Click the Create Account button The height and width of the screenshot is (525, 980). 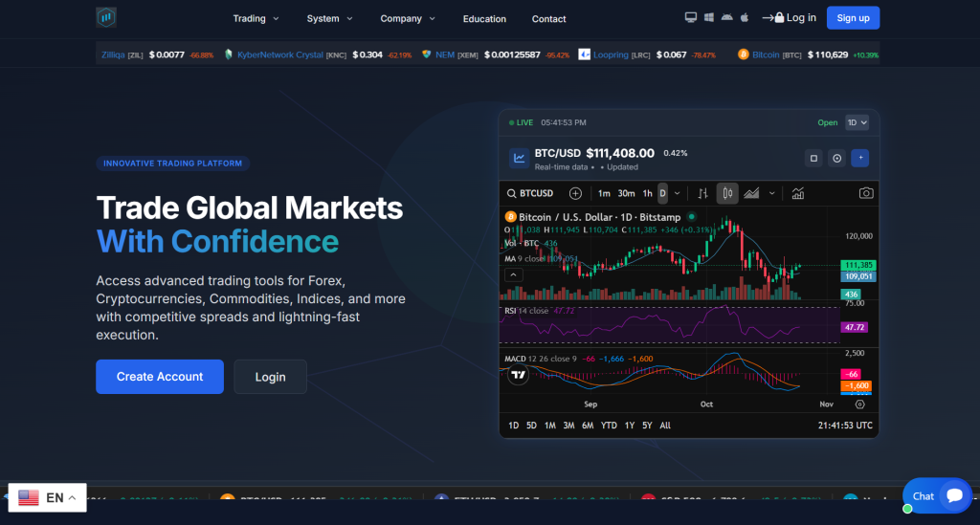[160, 377]
